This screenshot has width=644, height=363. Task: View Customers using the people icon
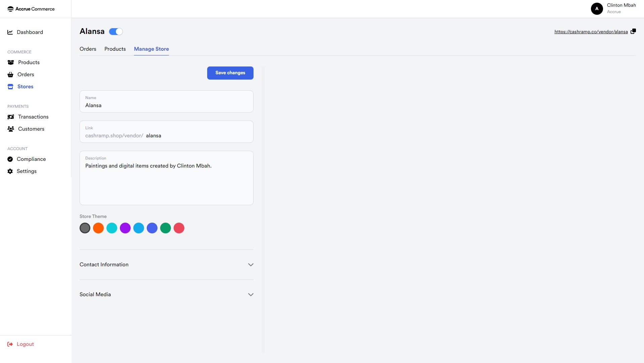(x=10, y=129)
